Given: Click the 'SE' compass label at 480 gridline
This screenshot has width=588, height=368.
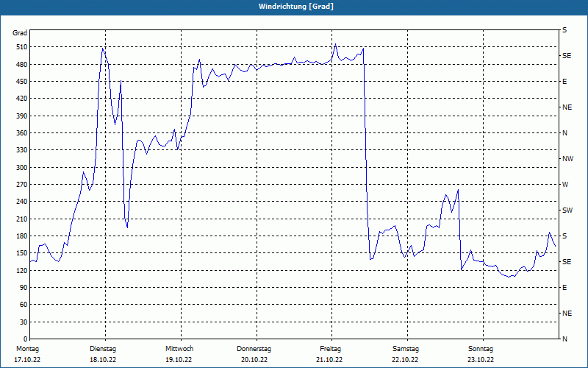Looking at the screenshot, I should pos(567,56).
